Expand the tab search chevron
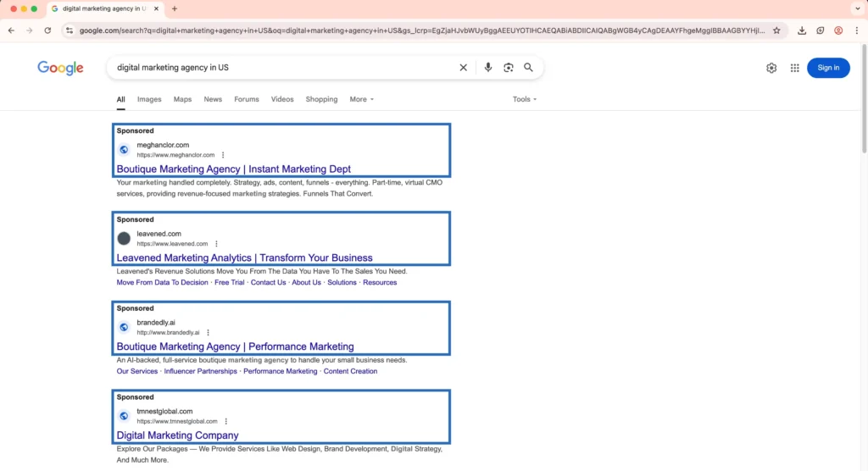This screenshot has width=868, height=471. [x=858, y=8]
